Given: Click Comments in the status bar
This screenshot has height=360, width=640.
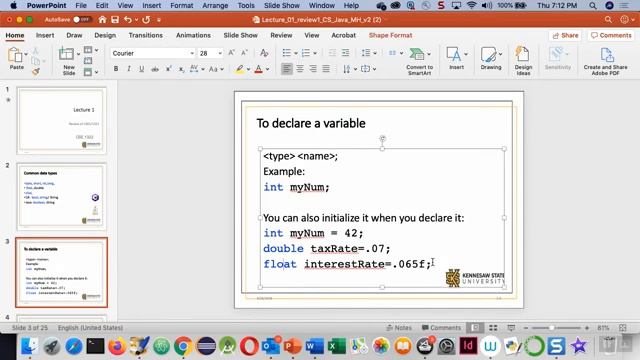Looking at the screenshot, I should click(441, 327).
